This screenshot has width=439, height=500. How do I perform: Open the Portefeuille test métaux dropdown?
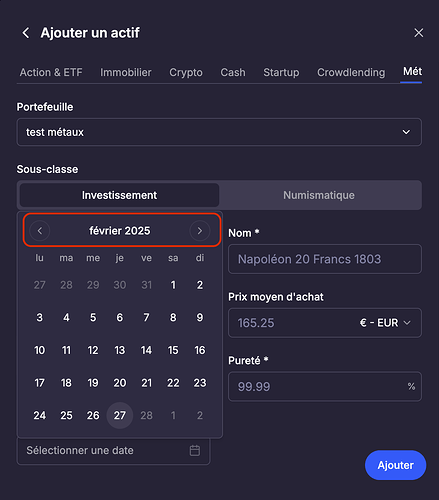coord(219,132)
